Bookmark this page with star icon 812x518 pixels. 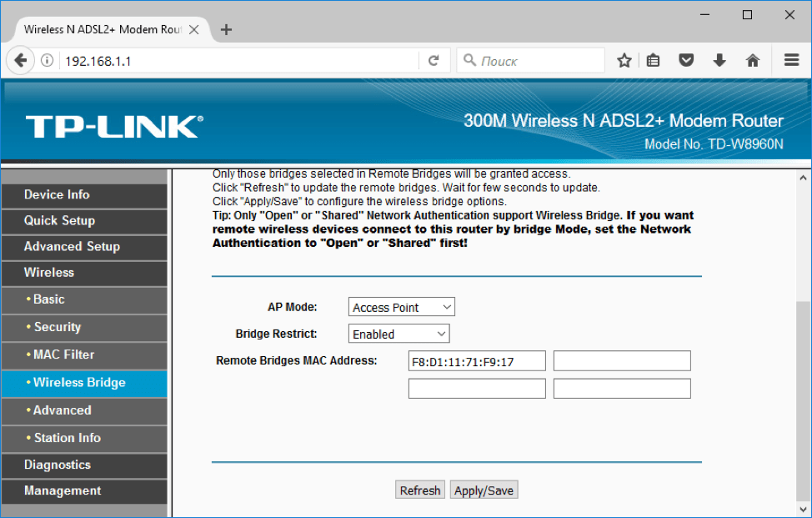coord(624,60)
